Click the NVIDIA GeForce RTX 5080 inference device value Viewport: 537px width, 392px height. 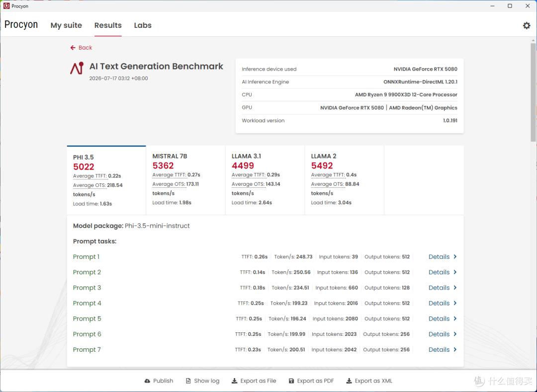tap(425, 69)
